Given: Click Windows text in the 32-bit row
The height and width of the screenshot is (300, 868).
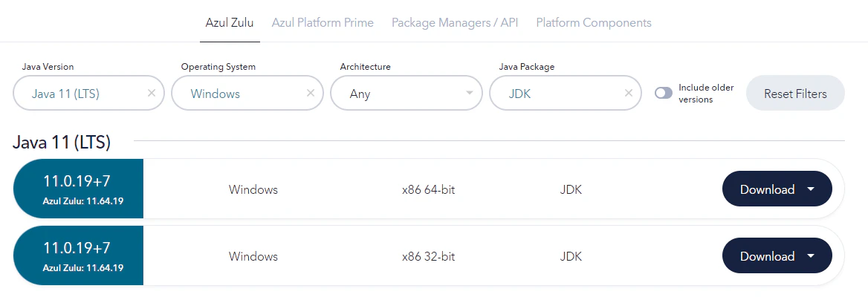Looking at the screenshot, I should [x=253, y=257].
